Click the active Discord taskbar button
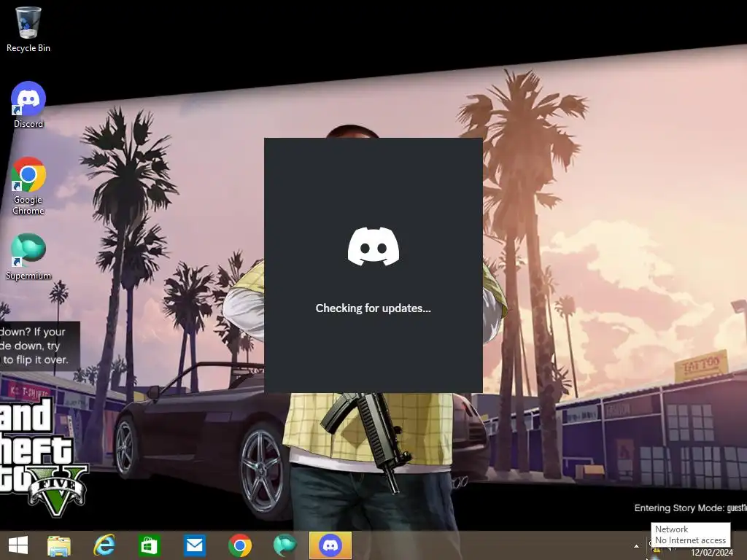747x560 pixels. pyautogui.click(x=330, y=545)
